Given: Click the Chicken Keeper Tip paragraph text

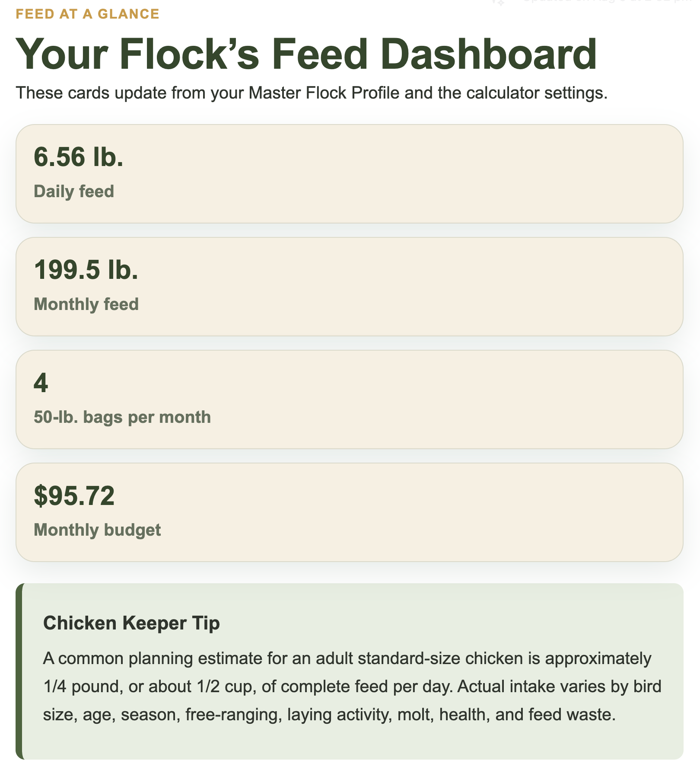Looking at the screenshot, I should 352,687.
